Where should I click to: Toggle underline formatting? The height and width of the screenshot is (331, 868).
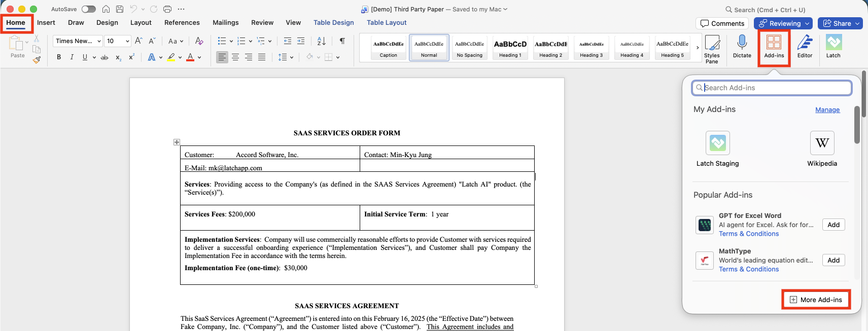click(x=85, y=57)
